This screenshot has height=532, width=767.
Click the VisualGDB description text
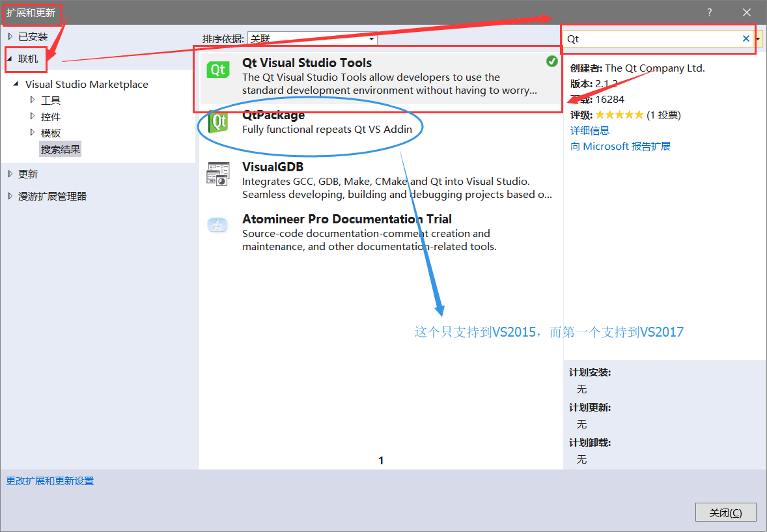397,188
